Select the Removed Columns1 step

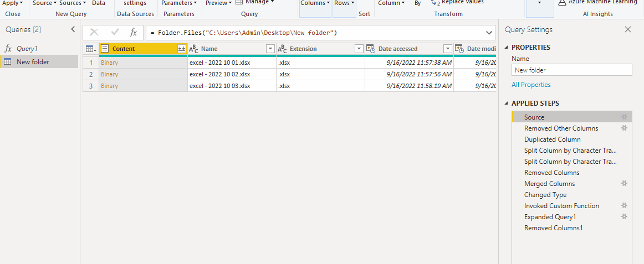coord(572,228)
